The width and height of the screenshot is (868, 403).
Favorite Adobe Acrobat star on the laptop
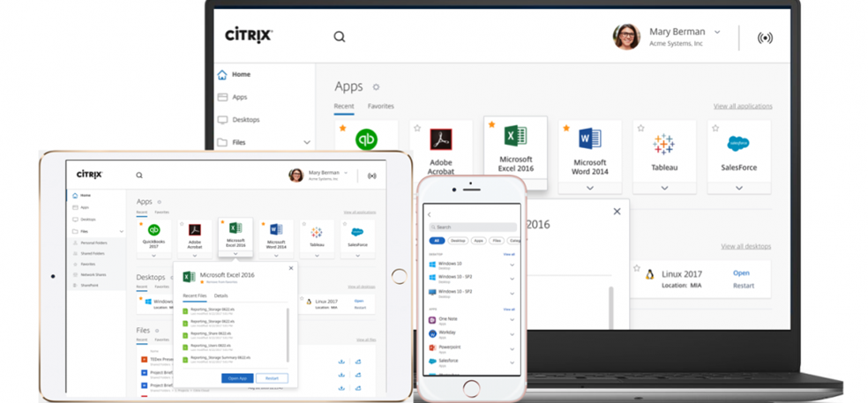[417, 128]
